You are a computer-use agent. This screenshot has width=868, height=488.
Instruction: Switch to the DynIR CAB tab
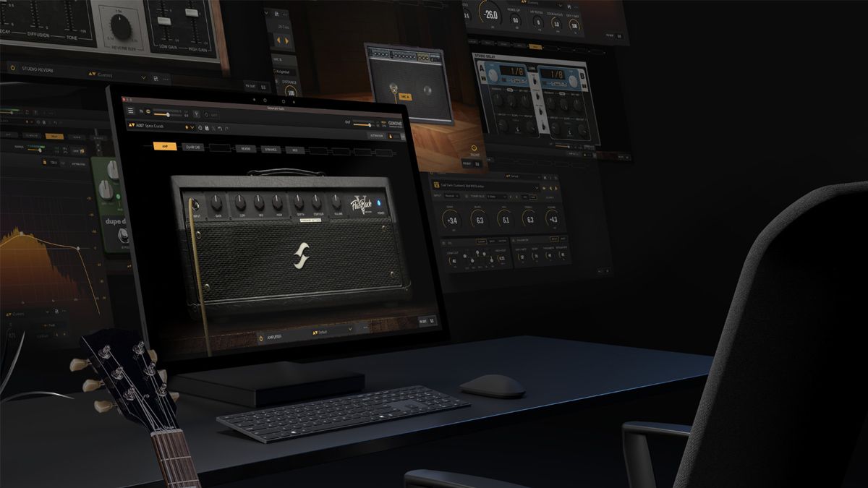pos(192,147)
